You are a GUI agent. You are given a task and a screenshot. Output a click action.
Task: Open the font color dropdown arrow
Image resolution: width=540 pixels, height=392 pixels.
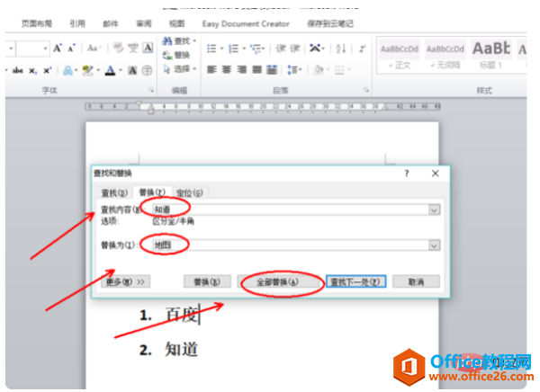[x=121, y=70]
